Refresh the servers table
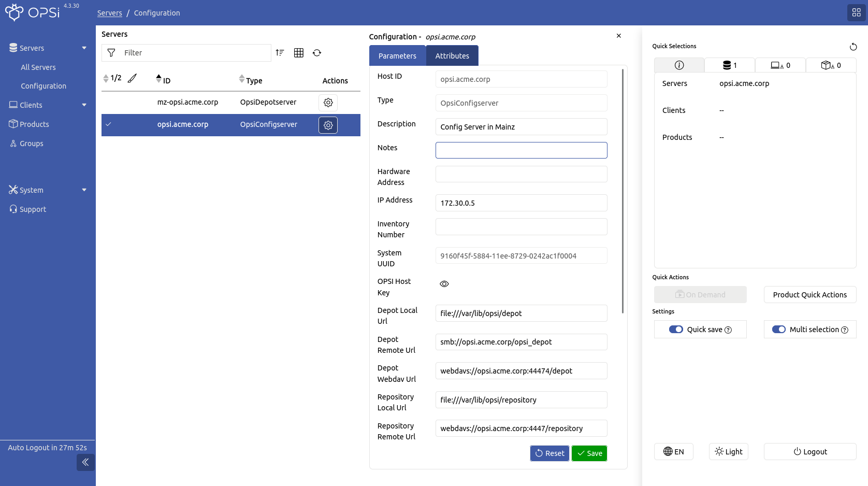868x486 pixels. click(x=317, y=53)
